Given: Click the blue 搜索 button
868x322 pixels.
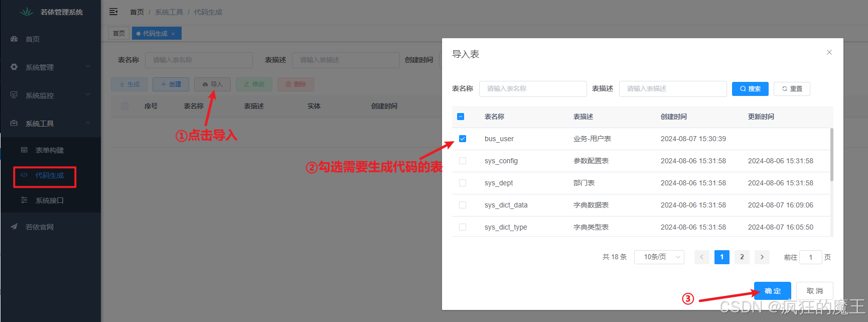Looking at the screenshot, I should [x=750, y=89].
